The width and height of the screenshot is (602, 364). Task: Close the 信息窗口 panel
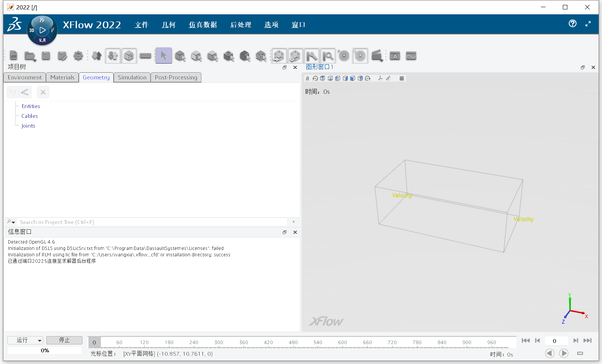(295, 232)
